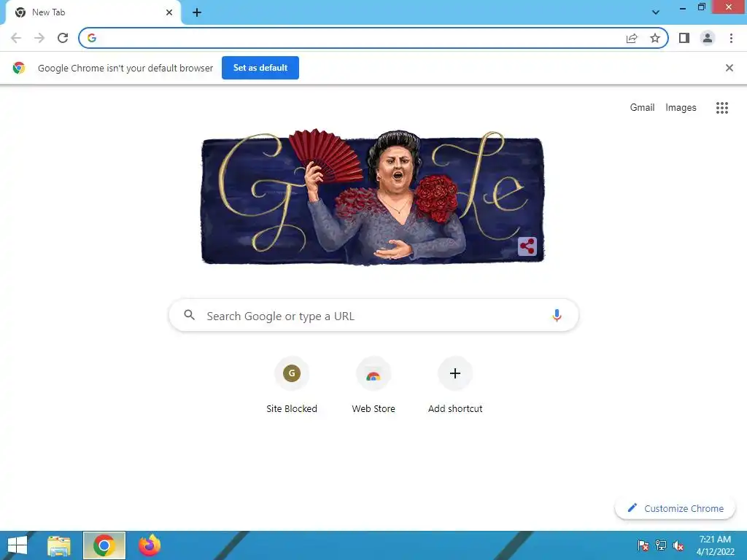This screenshot has height=560, width=747.
Task: Open the Windows Start menu
Action: pos(18,545)
